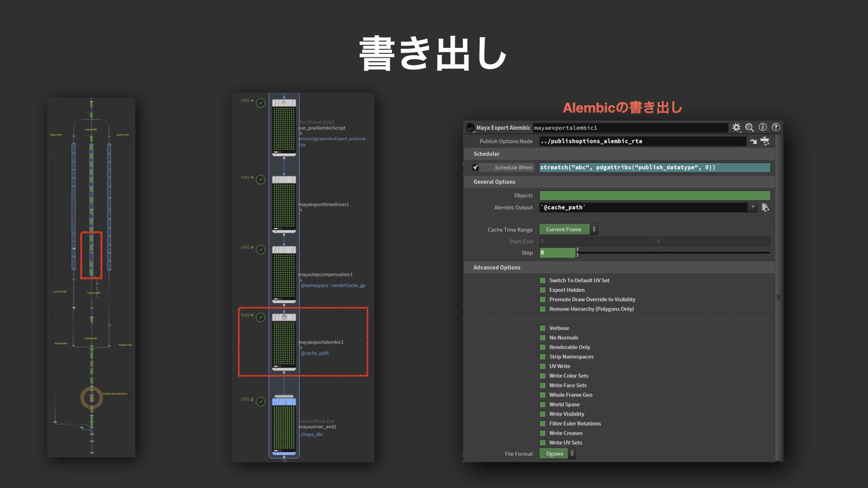Click the node name field mayaexportalembic1
The image size is (868, 488).
(630, 128)
